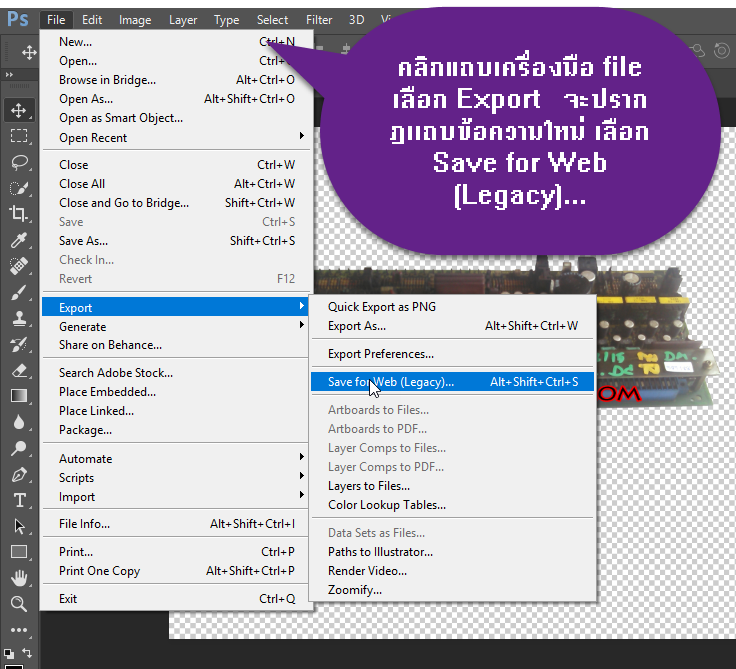
Task: Click the Photoshop Ps logo
Action: tap(18, 20)
